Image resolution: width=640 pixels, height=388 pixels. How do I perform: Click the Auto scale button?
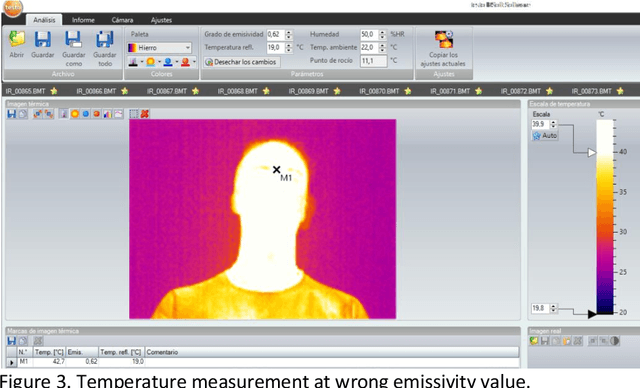(x=545, y=135)
